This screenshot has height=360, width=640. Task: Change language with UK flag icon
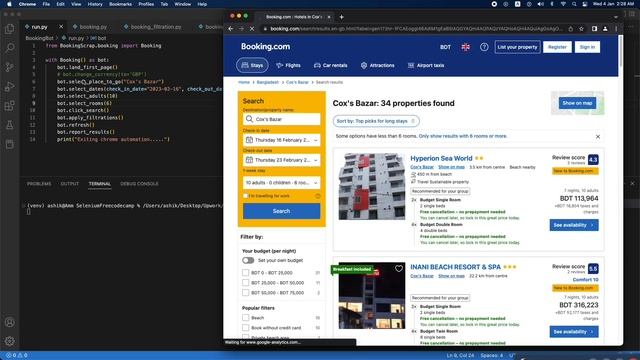(x=465, y=47)
